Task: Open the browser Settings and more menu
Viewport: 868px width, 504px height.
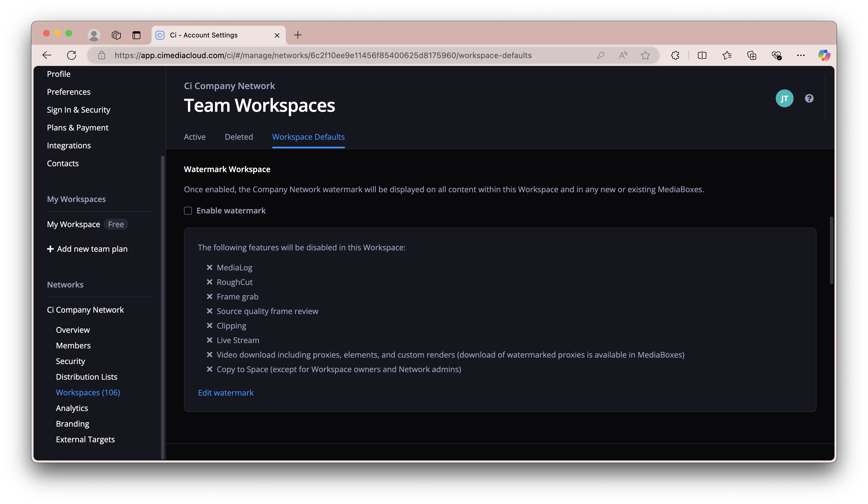Action: (x=801, y=55)
